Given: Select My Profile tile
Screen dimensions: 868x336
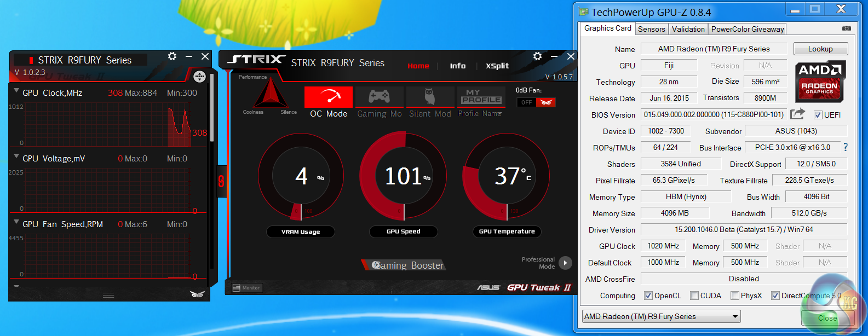Looking at the screenshot, I should (481, 97).
